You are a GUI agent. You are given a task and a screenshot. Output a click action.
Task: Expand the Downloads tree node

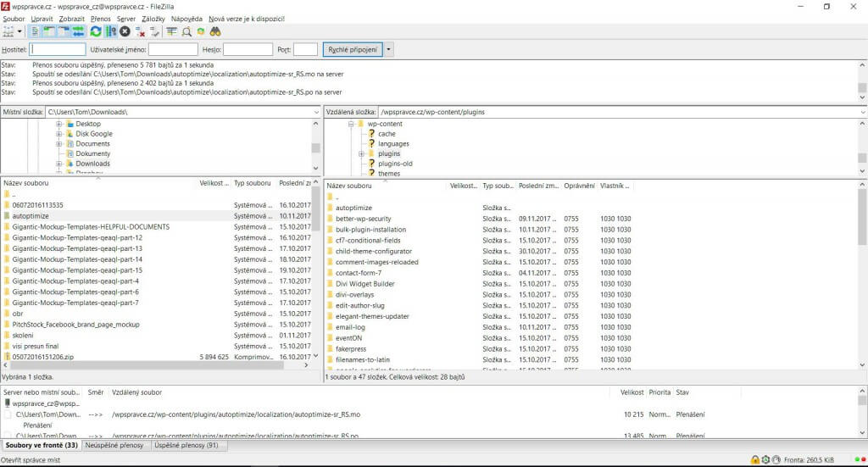[58, 164]
